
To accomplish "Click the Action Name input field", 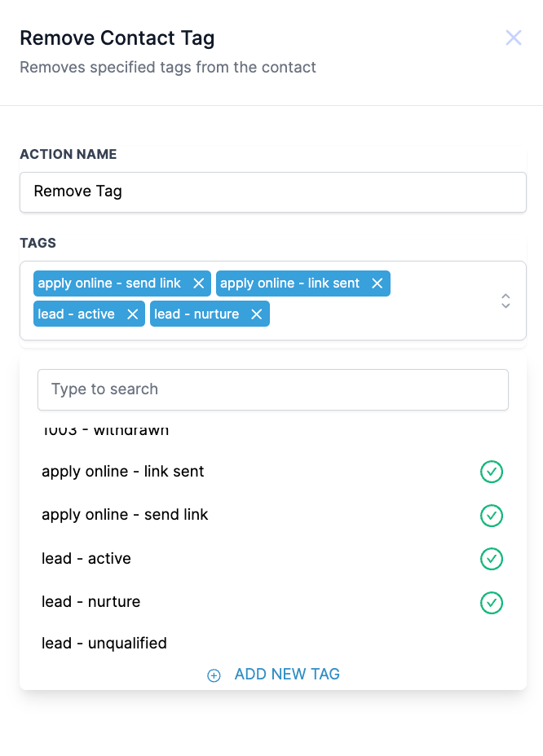I will [x=272, y=192].
